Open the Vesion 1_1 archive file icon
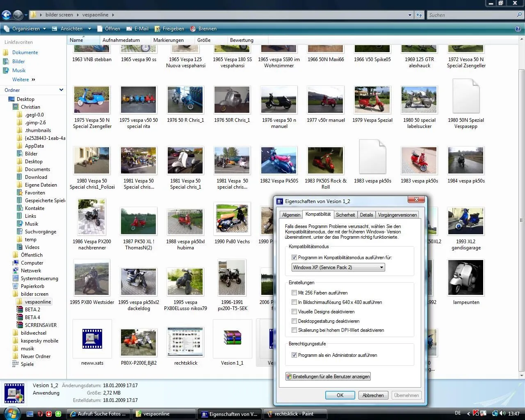Viewport: 525px width, 420px height. [x=232, y=338]
